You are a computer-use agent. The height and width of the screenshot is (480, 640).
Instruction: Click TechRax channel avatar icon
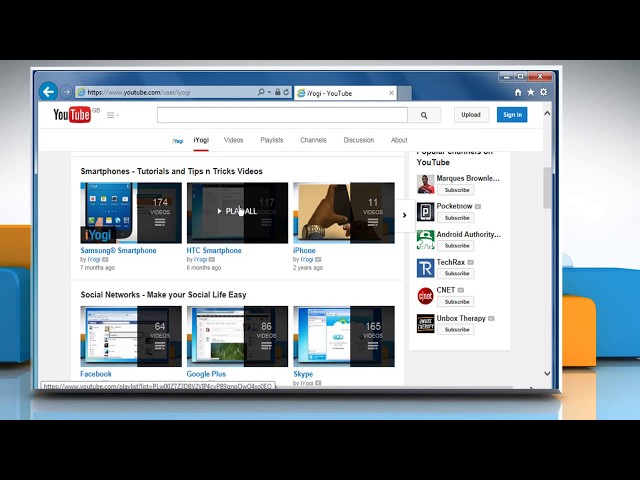coord(425,268)
